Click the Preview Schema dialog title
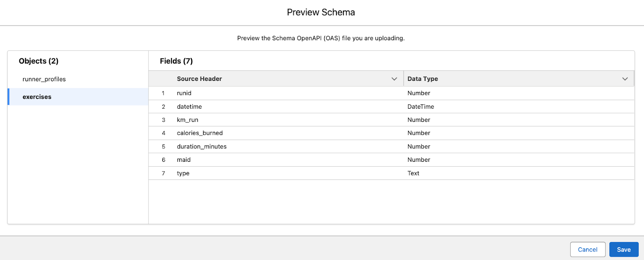Image resolution: width=644 pixels, height=260 pixels. point(321,12)
